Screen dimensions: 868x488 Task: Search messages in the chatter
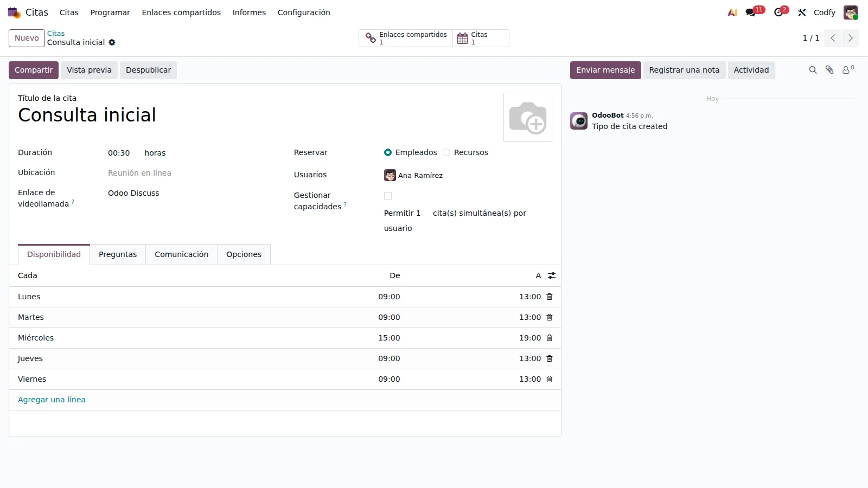pos(813,70)
